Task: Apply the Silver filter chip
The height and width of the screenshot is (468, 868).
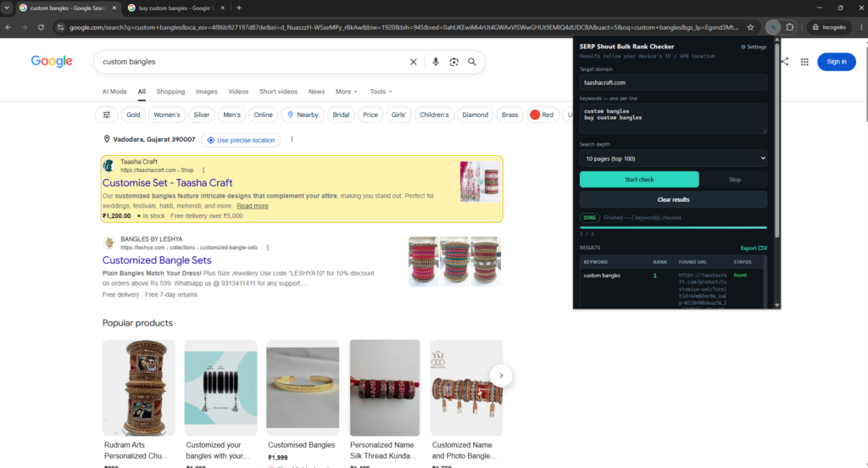Action: 202,114
